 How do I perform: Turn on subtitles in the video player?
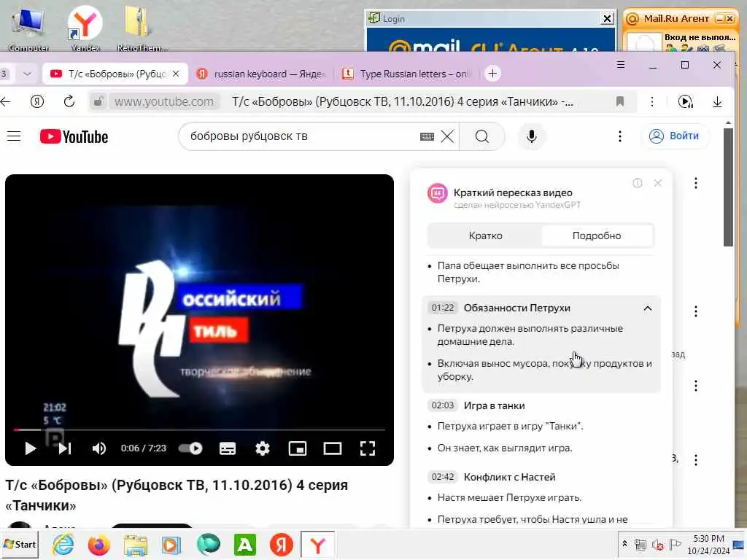tap(228, 448)
